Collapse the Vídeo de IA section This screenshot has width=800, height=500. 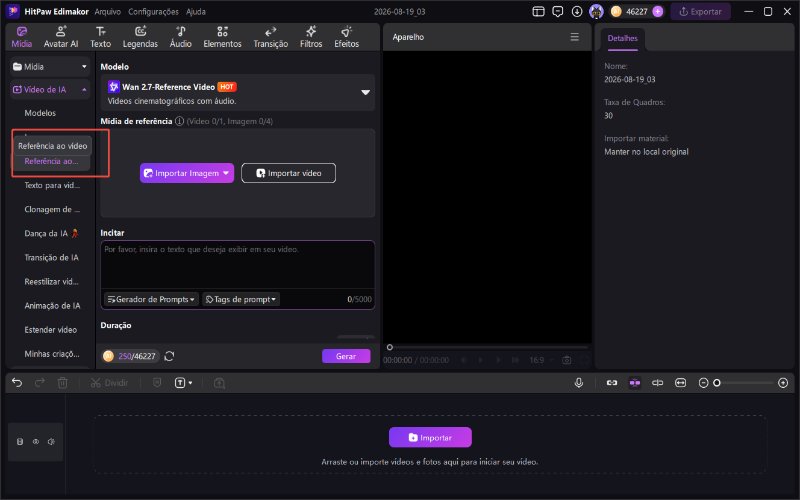(x=50, y=89)
